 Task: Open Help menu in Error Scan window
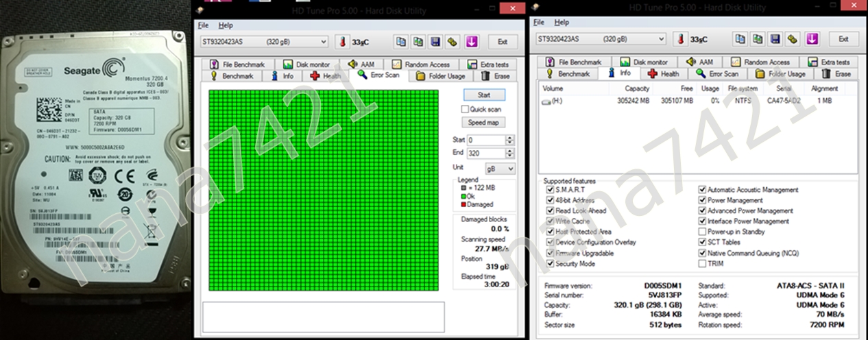coord(226,25)
